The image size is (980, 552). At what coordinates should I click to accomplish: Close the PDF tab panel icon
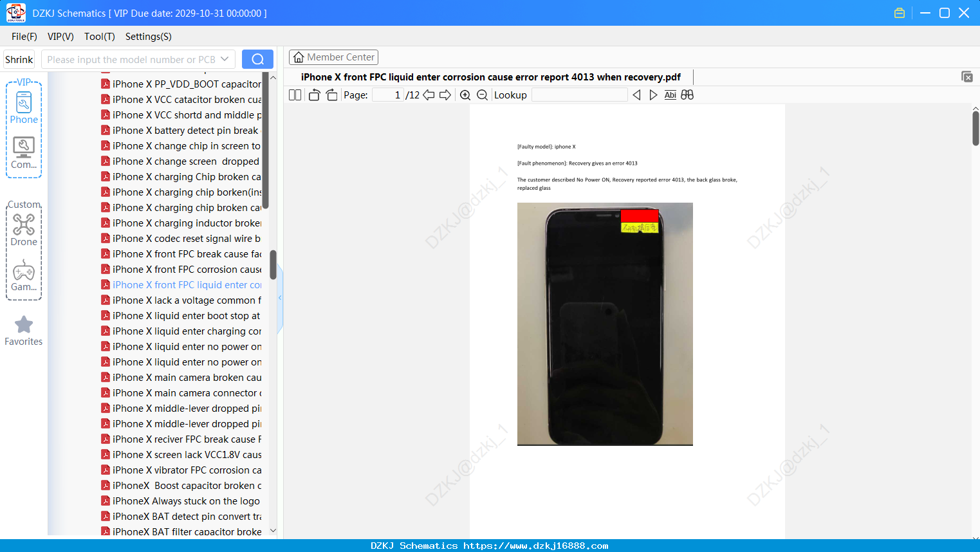(x=967, y=77)
